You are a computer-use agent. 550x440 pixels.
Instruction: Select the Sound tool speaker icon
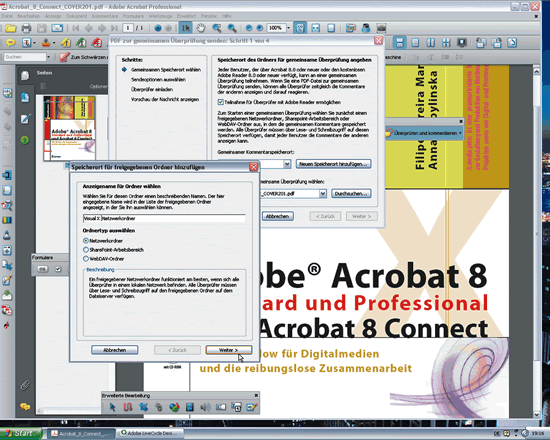(x=205, y=407)
